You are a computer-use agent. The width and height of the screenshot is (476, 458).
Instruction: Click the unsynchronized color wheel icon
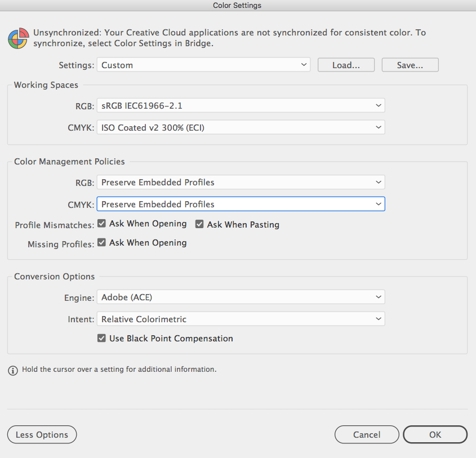(18, 38)
